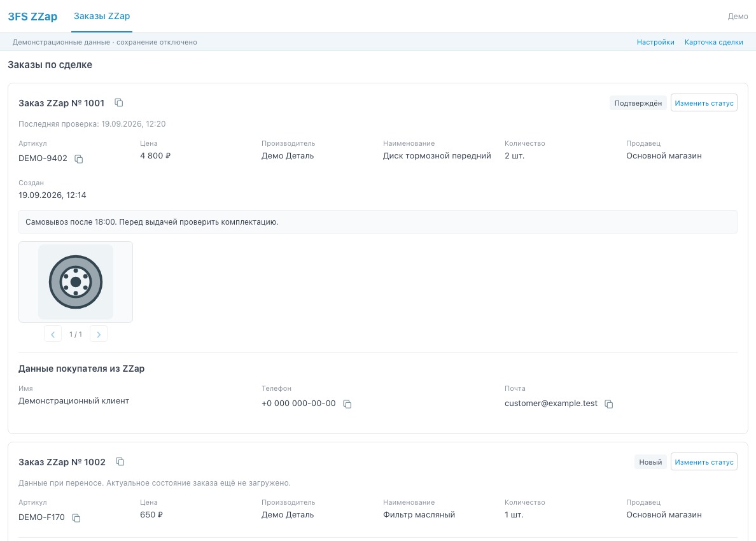
Task: Copy customer phone number +0 000 000-00-00
Action: click(347, 404)
